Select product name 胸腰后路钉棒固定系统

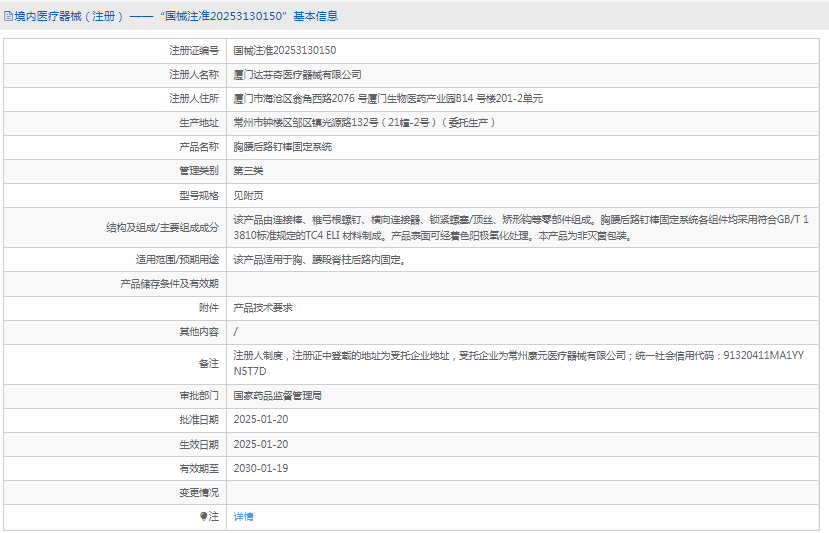coord(283,146)
